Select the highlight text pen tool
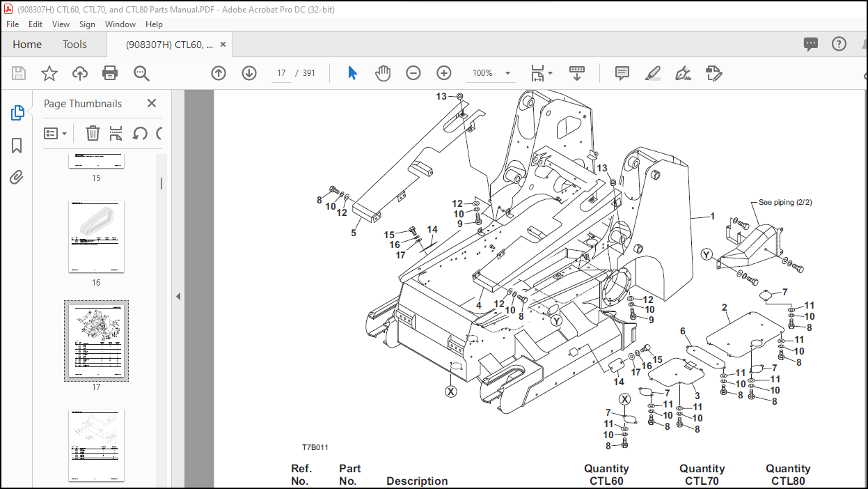Screen dimensions: 868x489 (652, 73)
